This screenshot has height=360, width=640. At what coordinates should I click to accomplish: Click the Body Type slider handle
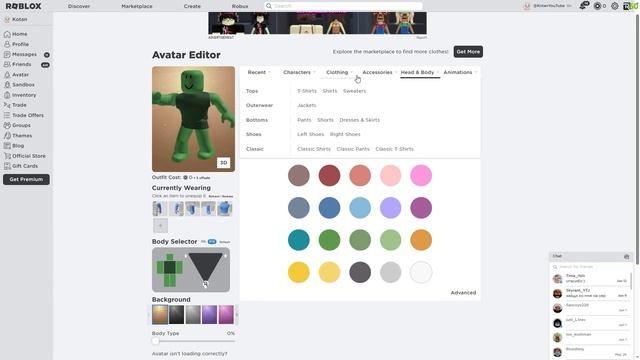[x=155, y=341]
